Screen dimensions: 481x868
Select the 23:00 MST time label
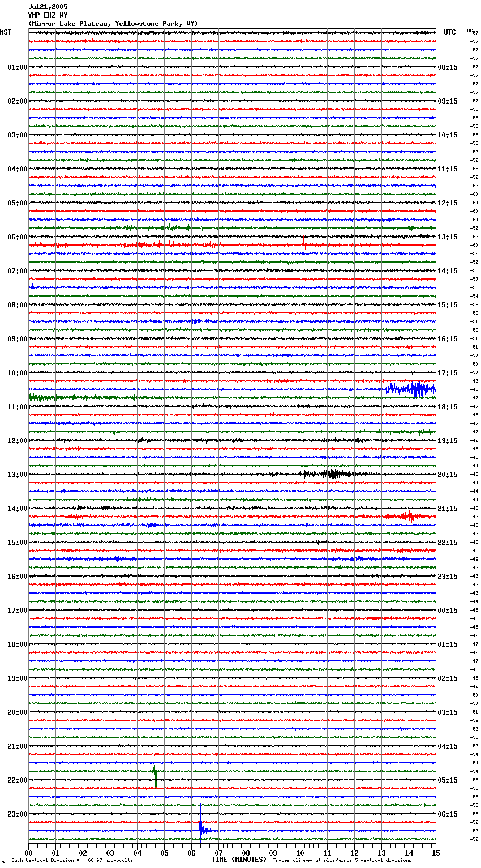18,814
